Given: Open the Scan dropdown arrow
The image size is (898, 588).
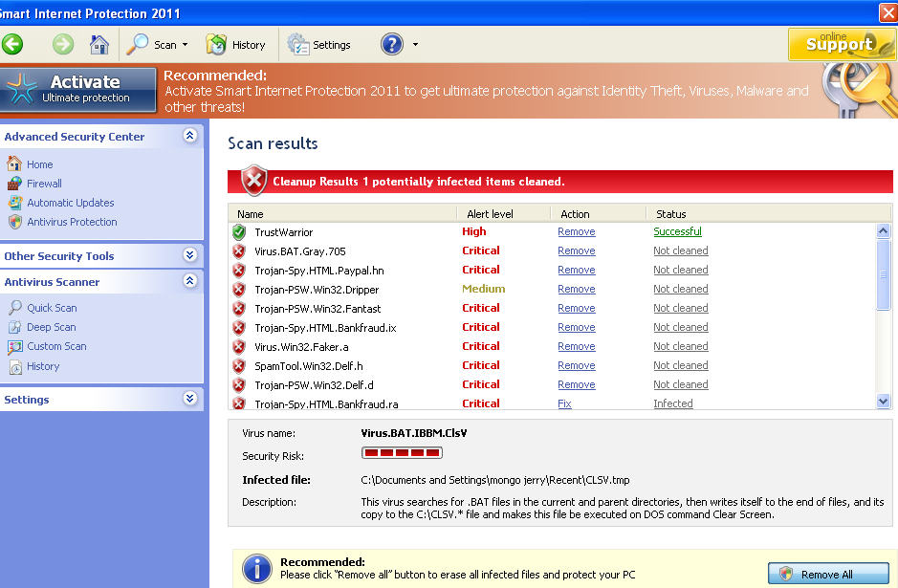Looking at the screenshot, I should click(x=185, y=45).
